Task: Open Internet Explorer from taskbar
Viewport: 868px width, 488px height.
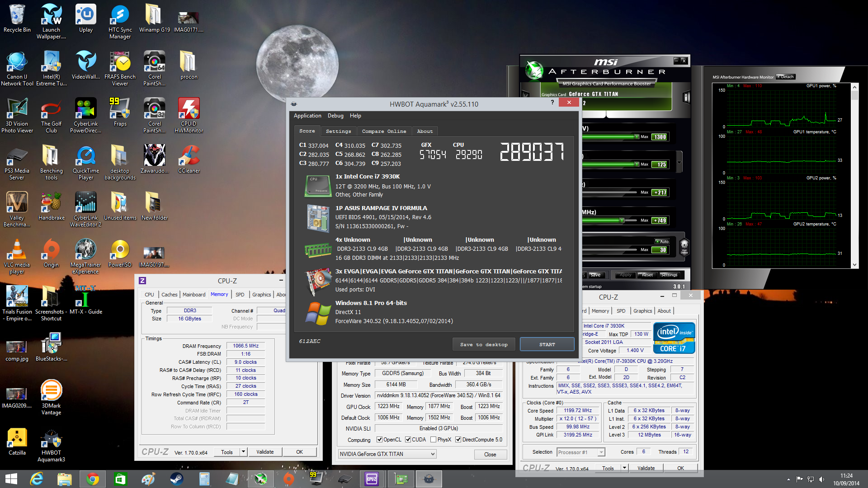Action: click(36, 479)
